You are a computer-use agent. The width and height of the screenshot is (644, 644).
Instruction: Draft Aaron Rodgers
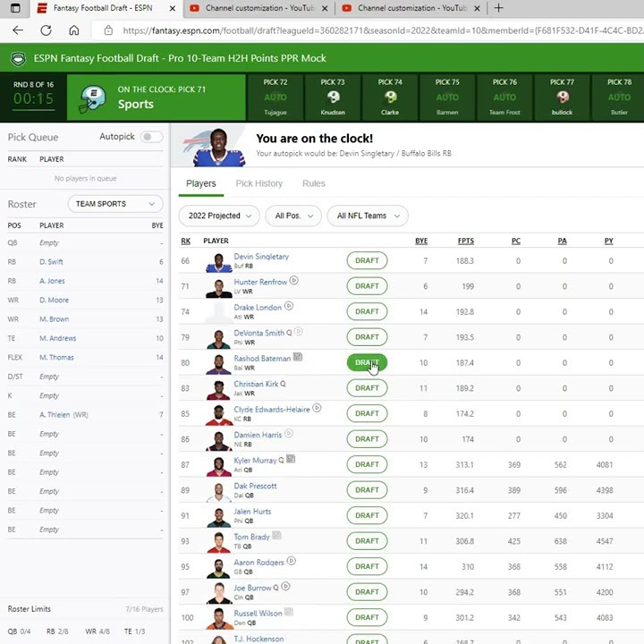[x=368, y=566]
